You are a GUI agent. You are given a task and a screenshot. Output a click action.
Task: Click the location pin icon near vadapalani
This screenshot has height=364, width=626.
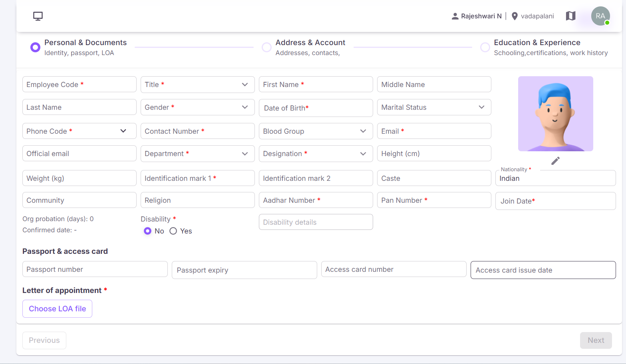tap(515, 16)
